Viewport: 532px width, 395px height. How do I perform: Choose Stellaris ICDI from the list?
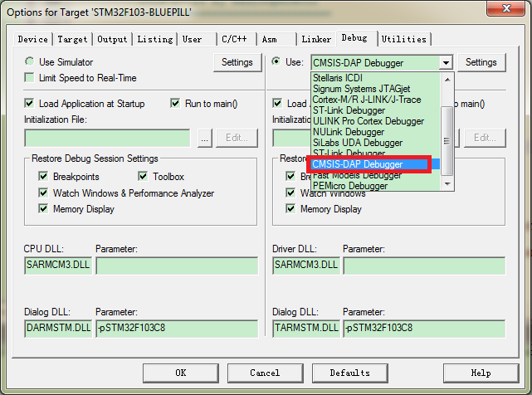[x=376, y=78]
